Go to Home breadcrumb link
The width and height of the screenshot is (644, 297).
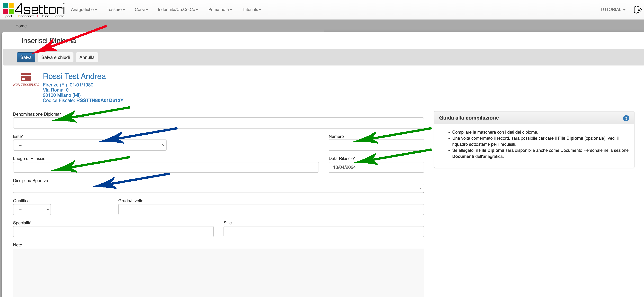coord(21,26)
